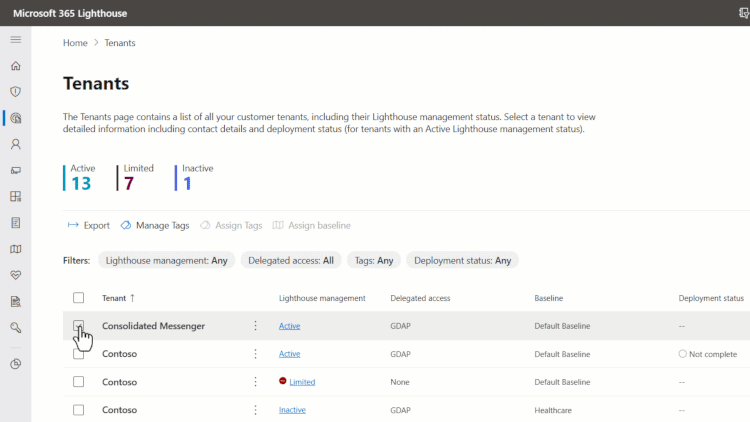Open Delegated access filter dropdown
750x422 pixels.
[290, 260]
